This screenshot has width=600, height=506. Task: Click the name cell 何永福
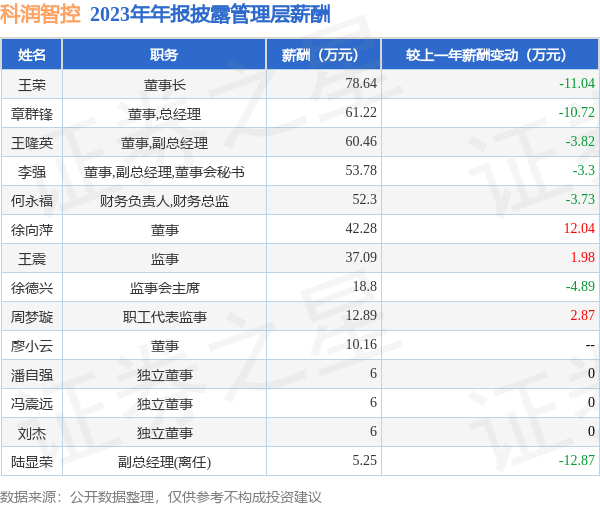[x=32, y=201]
